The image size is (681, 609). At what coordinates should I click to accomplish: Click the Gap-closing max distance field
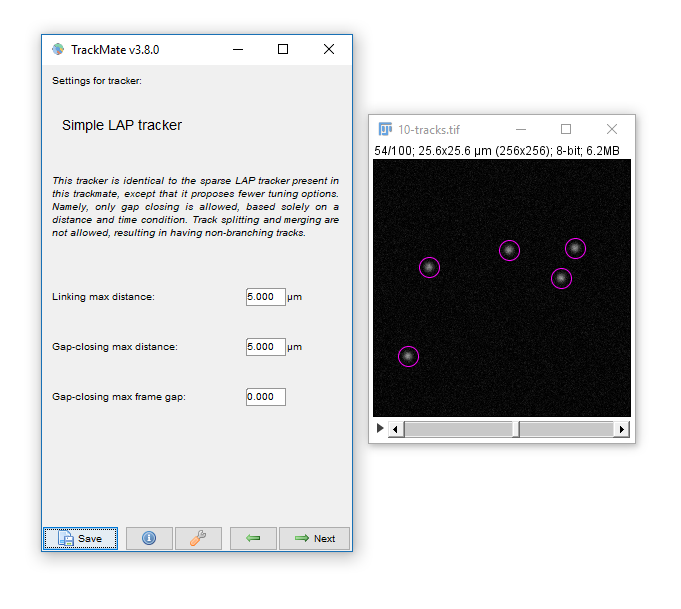265,347
